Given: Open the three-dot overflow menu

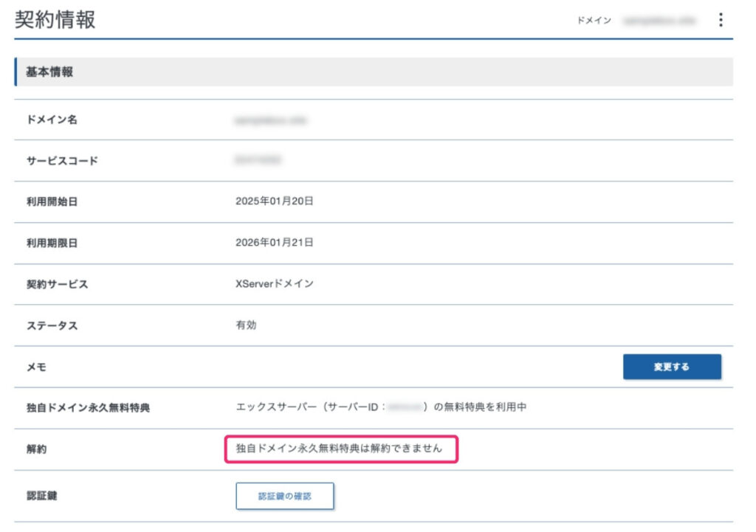Looking at the screenshot, I should [721, 21].
